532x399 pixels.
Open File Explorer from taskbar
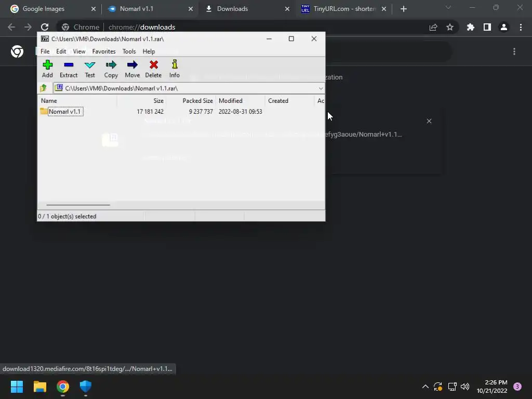tap(39, 387)
